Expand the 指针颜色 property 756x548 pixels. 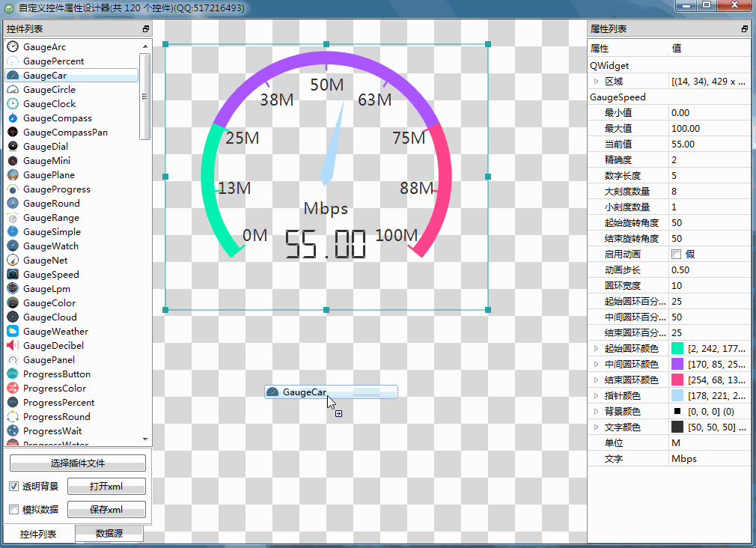pos(597,395)
